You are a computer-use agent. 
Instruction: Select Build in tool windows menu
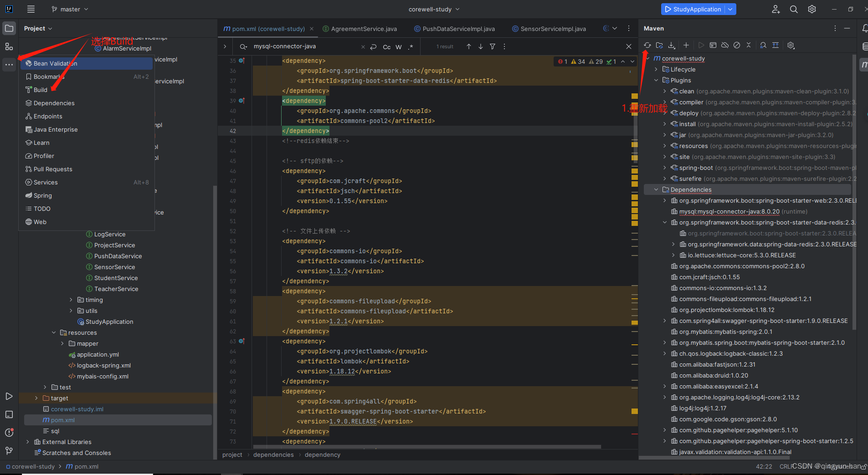(x=87, y=90)
